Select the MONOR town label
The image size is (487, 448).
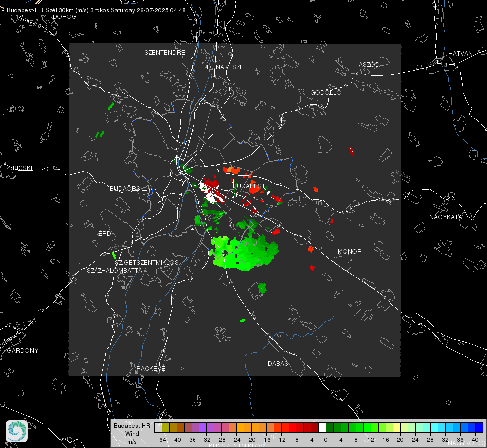pos(349,251)
